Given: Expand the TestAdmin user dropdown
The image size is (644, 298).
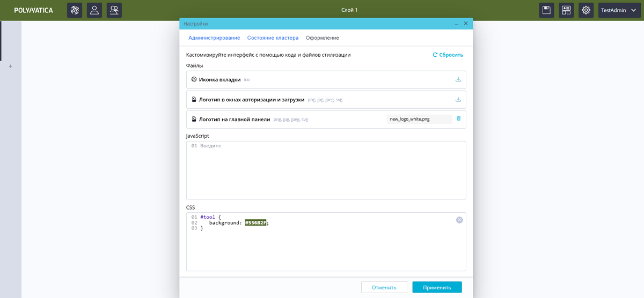Looking at the screenshot, I should pyautogui.click(x=619, y=10).
